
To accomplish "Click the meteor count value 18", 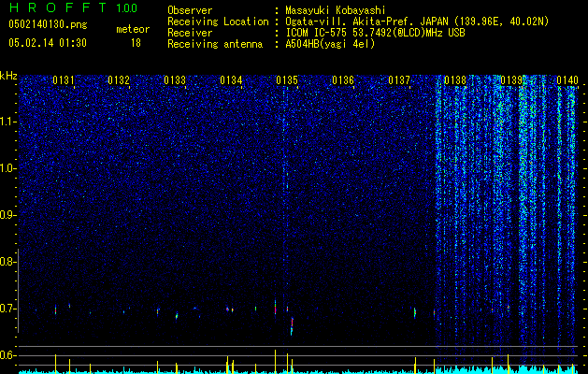I will [136, 43].
